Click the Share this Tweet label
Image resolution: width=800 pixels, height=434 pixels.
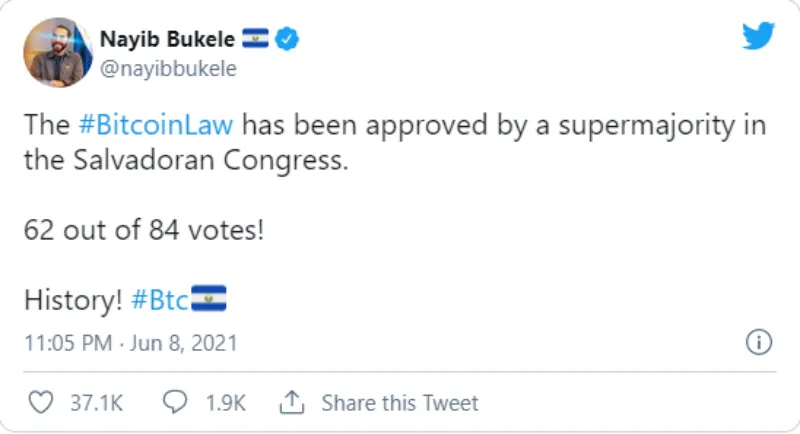tap(400, 403)
